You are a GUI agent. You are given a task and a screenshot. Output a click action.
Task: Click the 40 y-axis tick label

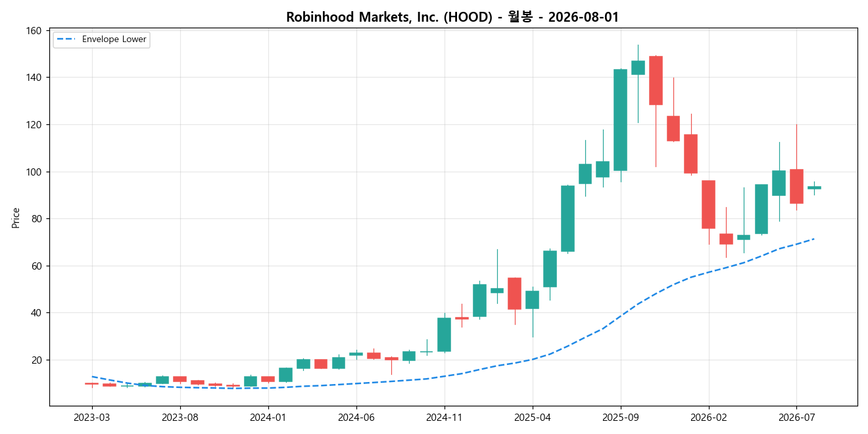coord(37,313)
